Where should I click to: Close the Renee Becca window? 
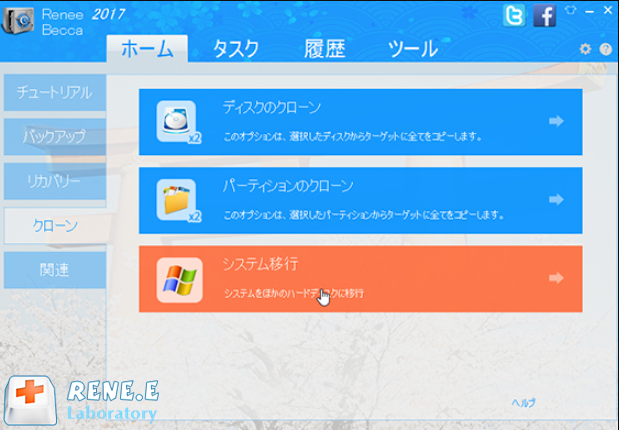608,11
